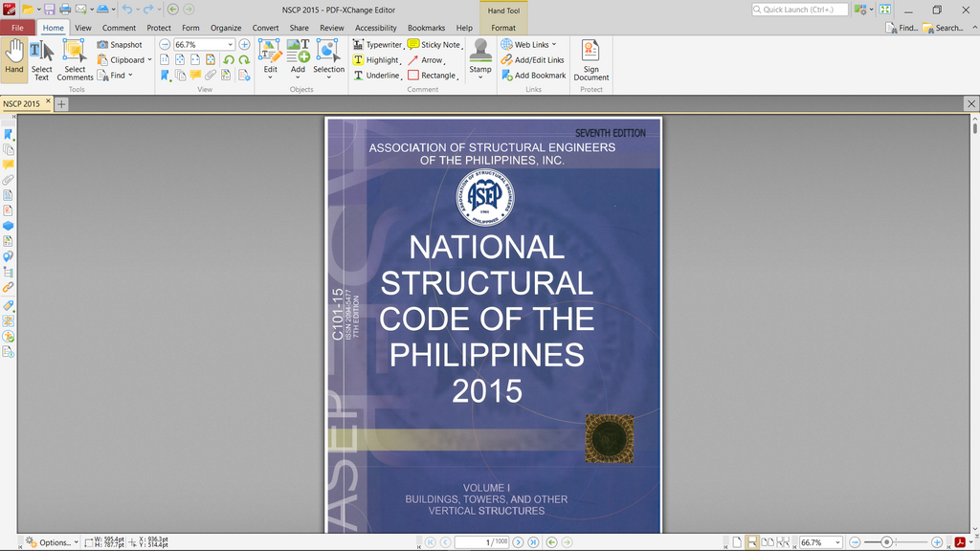Enable continuous page layout
Image resolution: width=980 pixels, height=551 pixels.
click(752, 542)
